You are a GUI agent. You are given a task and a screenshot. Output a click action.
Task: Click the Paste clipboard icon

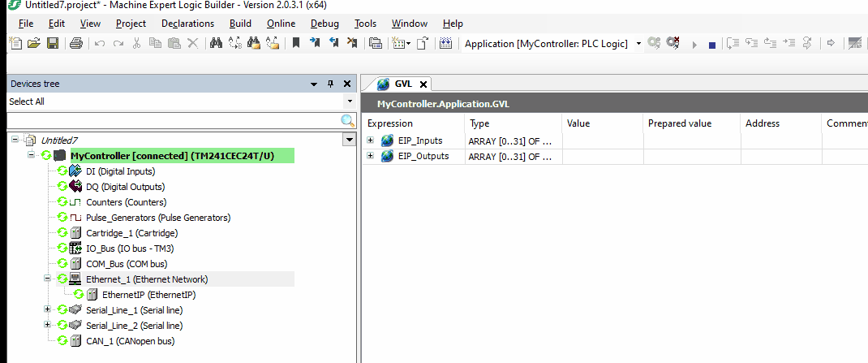[x=174, y=43]
